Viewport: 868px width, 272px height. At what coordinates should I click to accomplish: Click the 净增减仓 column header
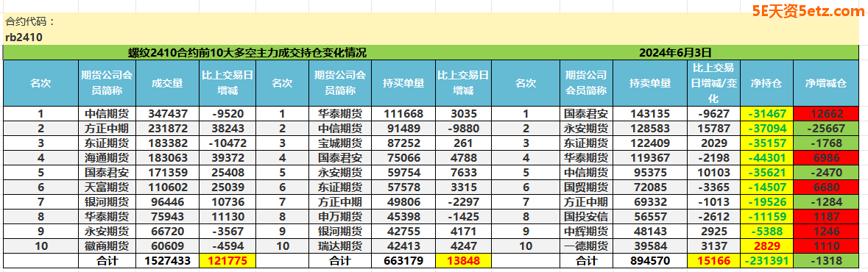pyautogui.click(x=826, y=84)
